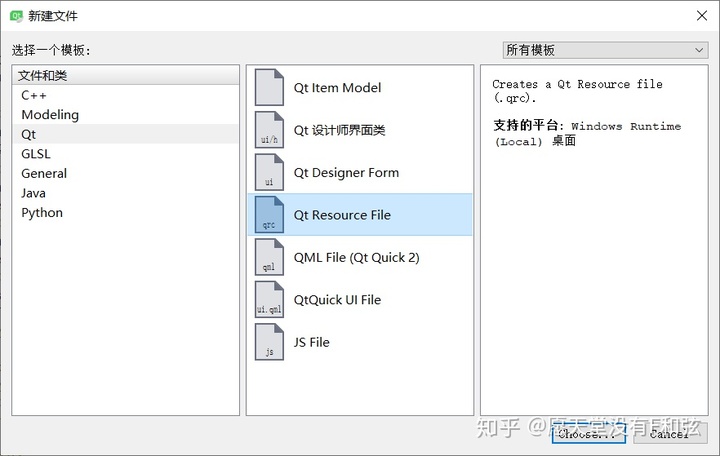Select the C++ category
This screenshot has height=456, width=720.
click(125, 95)
